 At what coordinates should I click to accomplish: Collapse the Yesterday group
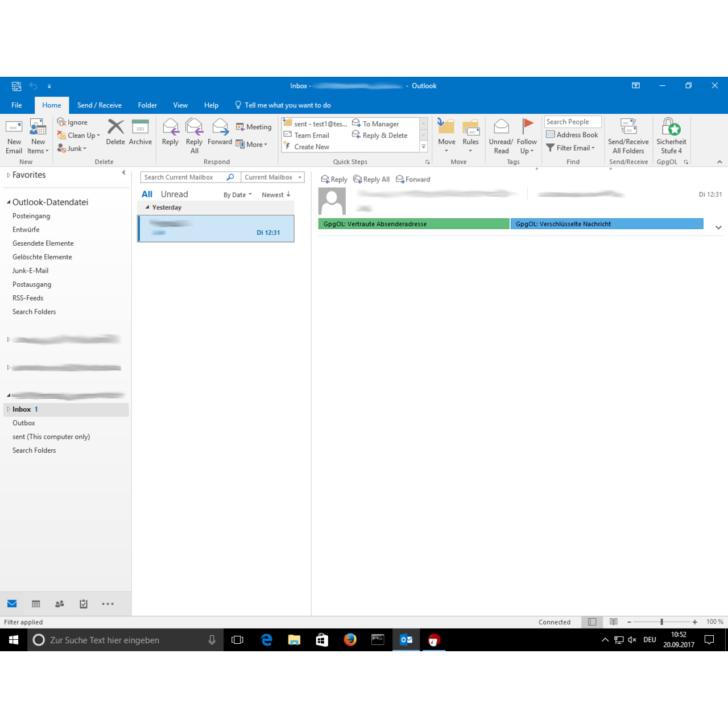[x=147, y=208]
